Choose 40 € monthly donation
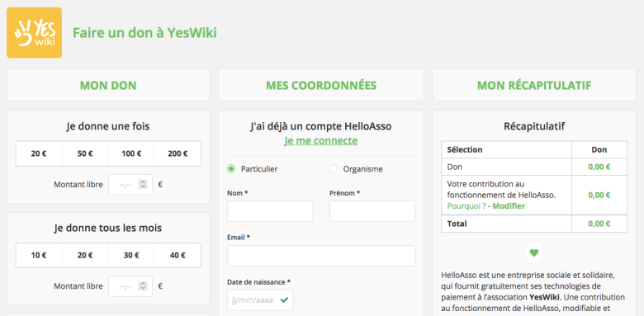 [178, 255]
